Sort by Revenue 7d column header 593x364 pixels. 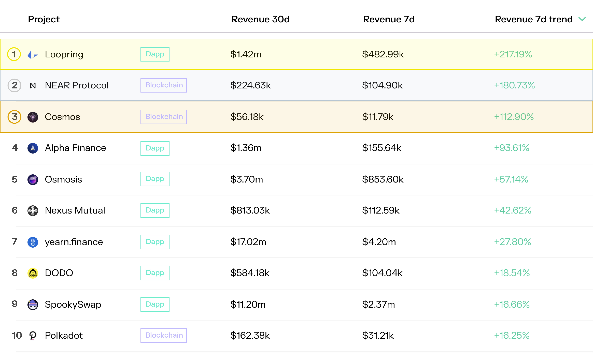click(389, 19)
